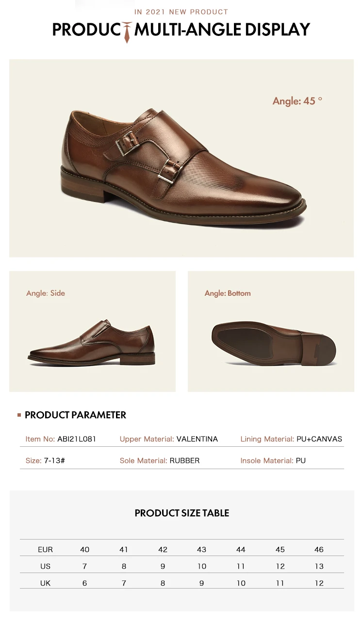Image resolution: width=364 pixels, height=625 pixels.
Task: Click the Lining Material PU+CANVAS value
Action: click(x=319, y=439)
